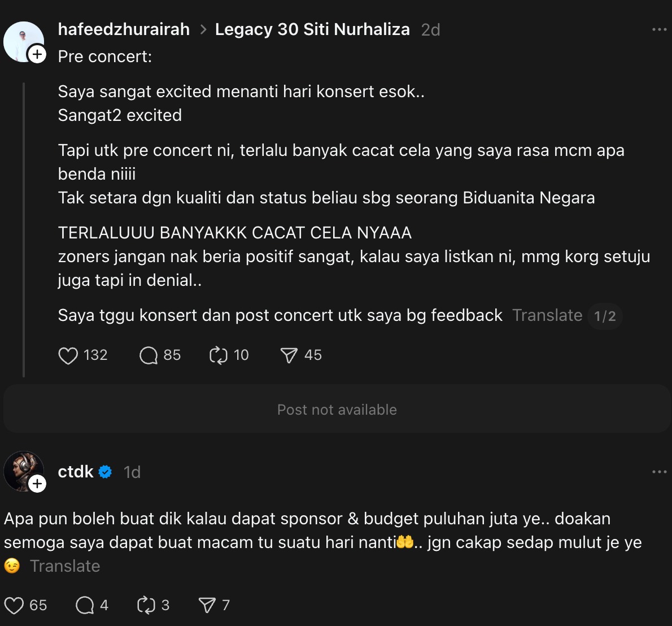
Task: Open ctdk's profile via username
Action: click(x=76, y=472)
